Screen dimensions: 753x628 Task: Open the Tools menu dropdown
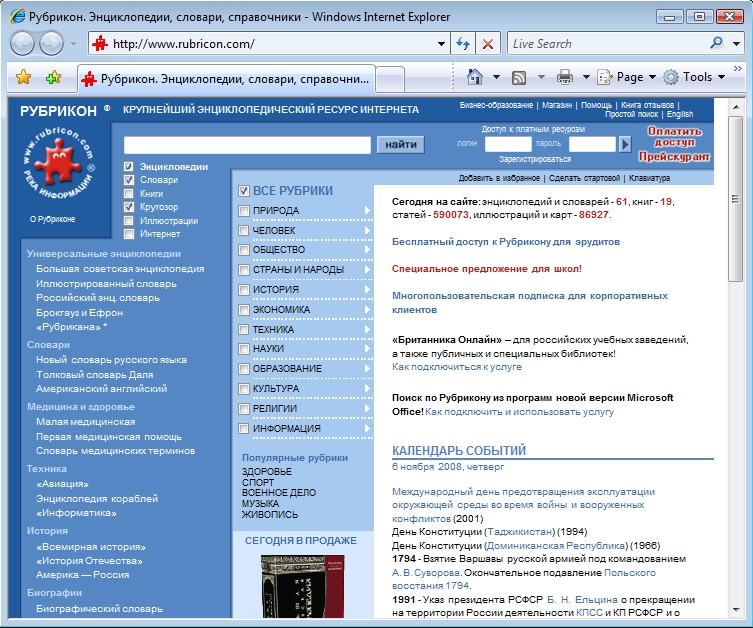(x=694, y=77)
